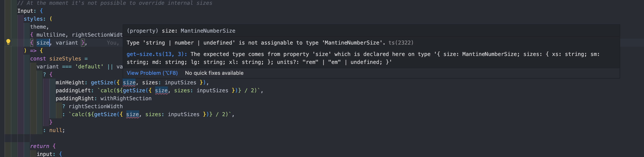The width and height of the screenshot is (644, 157).
Task: Click the highlighted size parameter
Action: coord(43,42)
